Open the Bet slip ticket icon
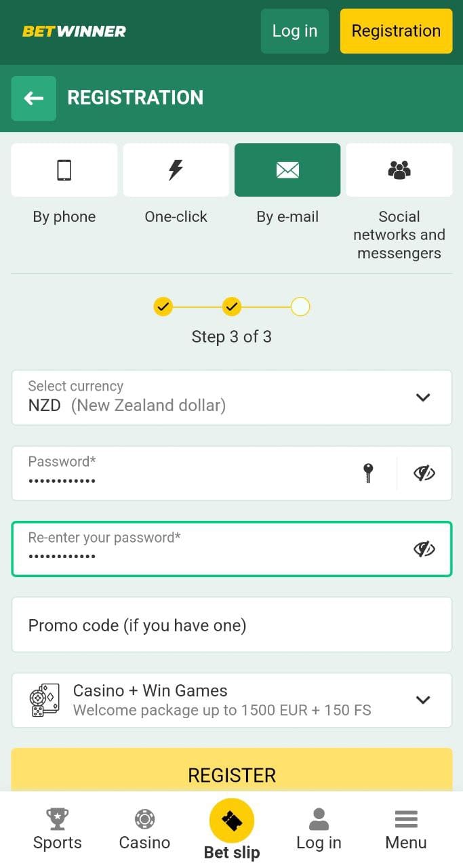The image size is (463, 868). 232,821
